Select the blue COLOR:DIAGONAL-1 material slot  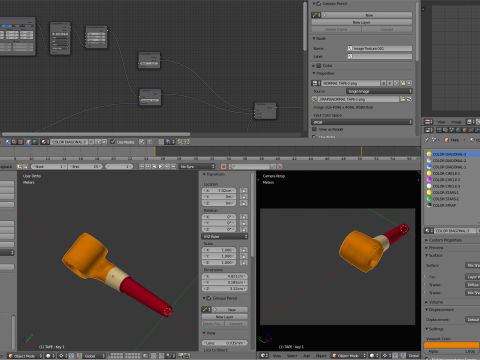(453, 167)
